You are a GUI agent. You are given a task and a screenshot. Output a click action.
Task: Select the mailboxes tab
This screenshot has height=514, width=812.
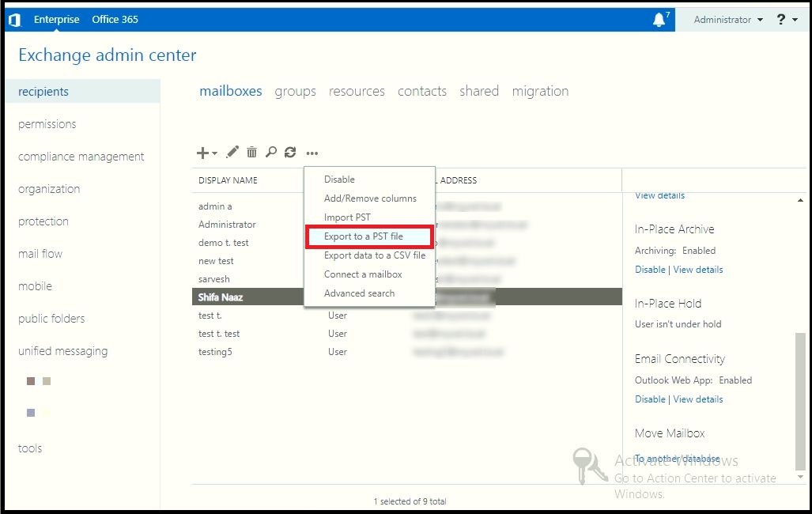pyautogui.click(x=230, y=91)
